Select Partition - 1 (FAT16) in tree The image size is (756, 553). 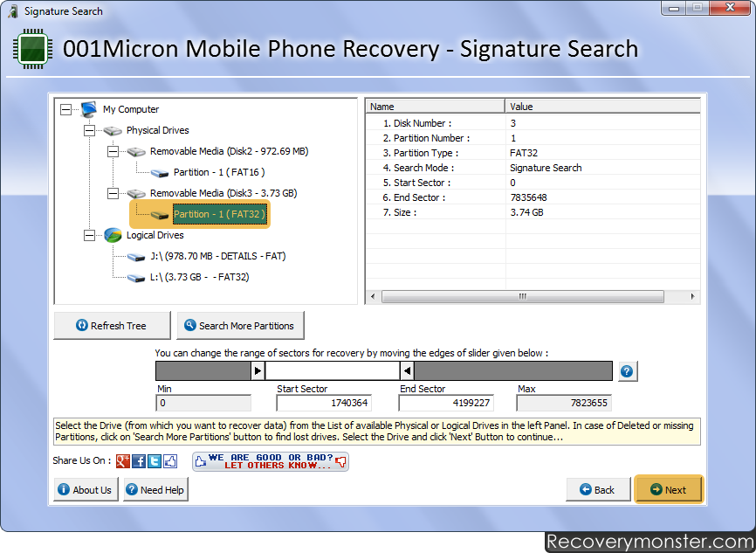[218, 172]
